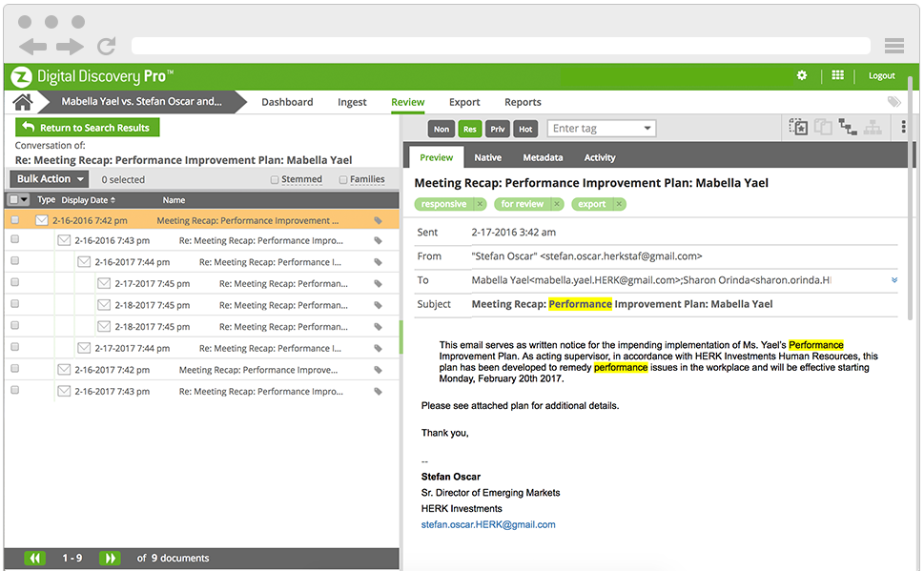
Task: Open the vertical three-dots more menu
Action: pos(903,127)
